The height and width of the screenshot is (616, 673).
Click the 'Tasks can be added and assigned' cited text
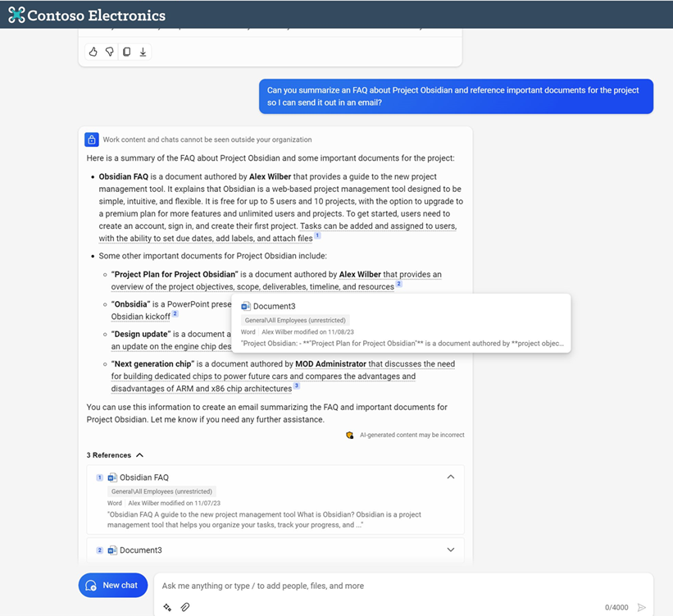point(378,226)
